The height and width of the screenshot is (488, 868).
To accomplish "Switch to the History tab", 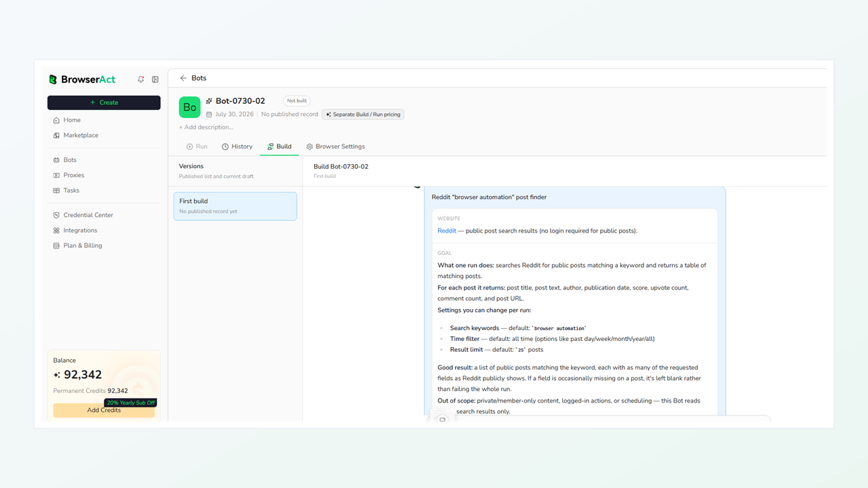I will [x=237, y=146].
